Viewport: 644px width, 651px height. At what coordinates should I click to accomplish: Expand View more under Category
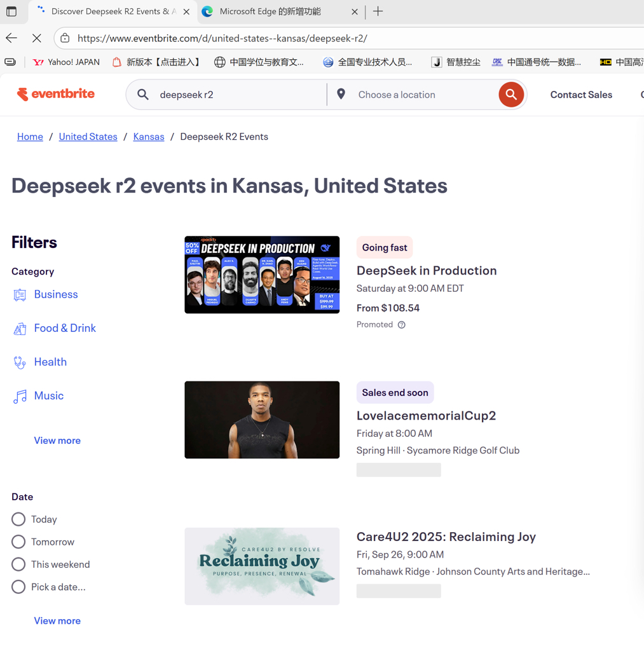[57, 440]
